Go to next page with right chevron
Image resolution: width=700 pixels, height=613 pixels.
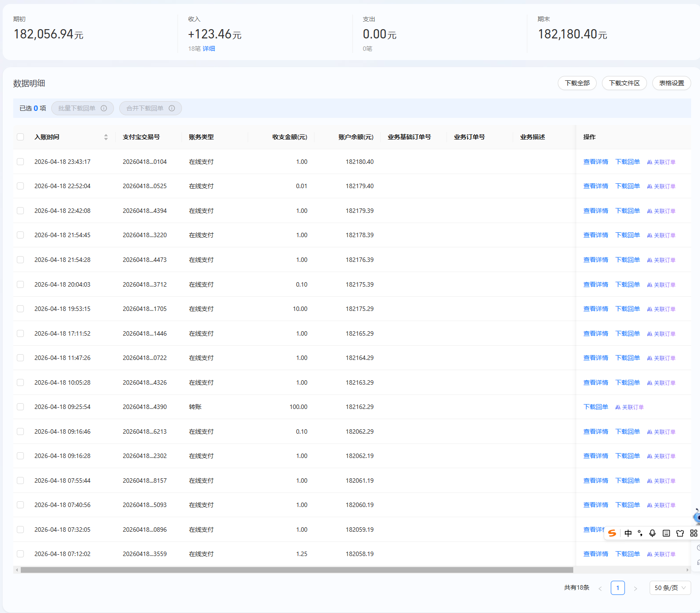coord(636,588)
